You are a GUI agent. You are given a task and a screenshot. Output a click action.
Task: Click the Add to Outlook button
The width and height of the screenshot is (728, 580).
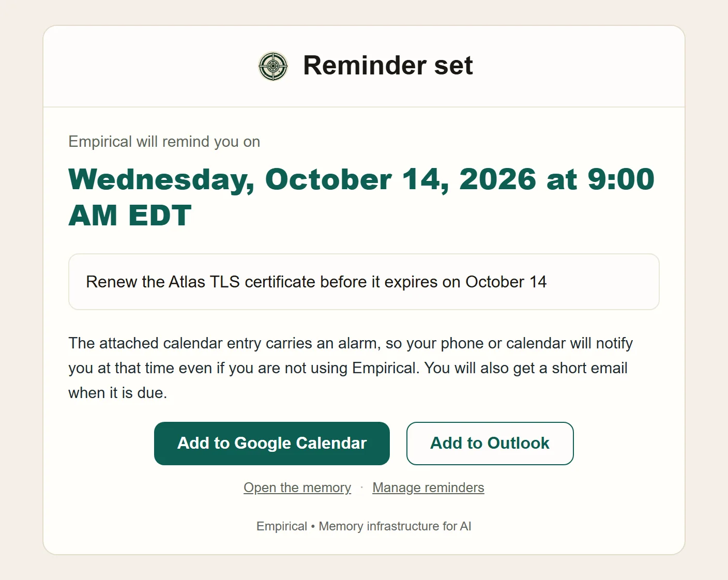pos(490,444)
